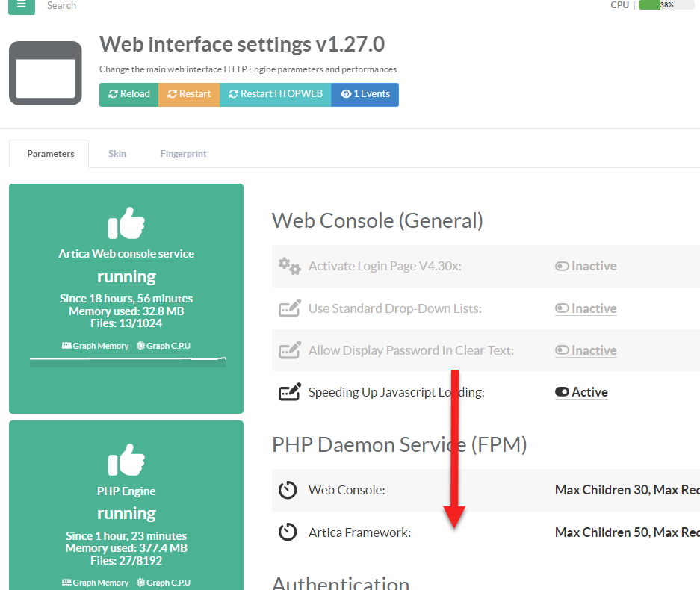Image resolution: width=700 pixels, height=590 pixels.
Task: Click the thumbs-up icon for Artica Web console
Action: (x=126, y=223)
